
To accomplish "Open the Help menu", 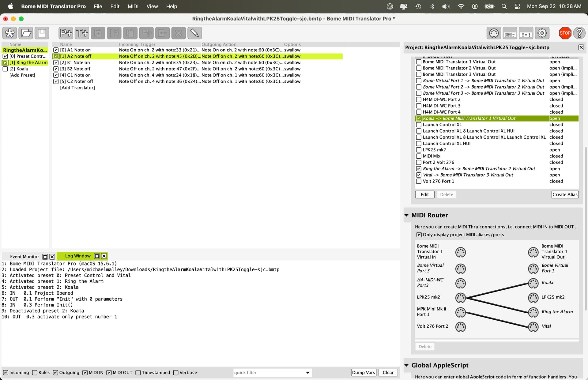I will pos(171,6).
